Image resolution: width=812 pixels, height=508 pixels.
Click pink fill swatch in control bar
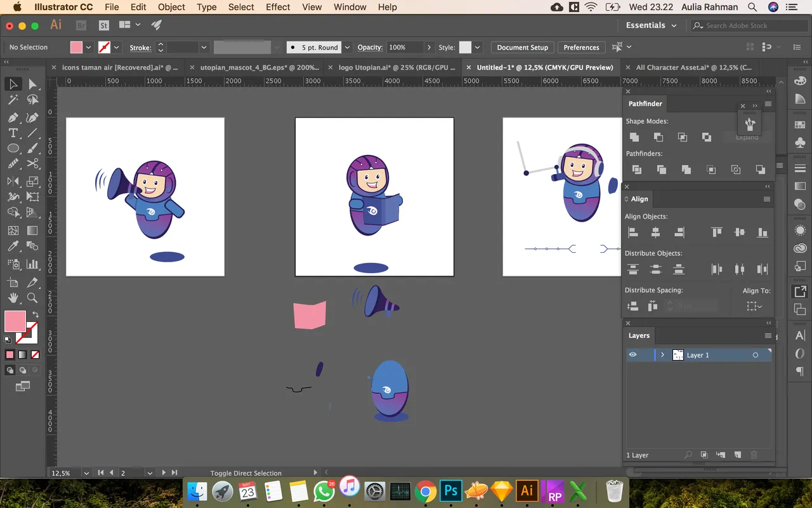[x=76, y=48]
